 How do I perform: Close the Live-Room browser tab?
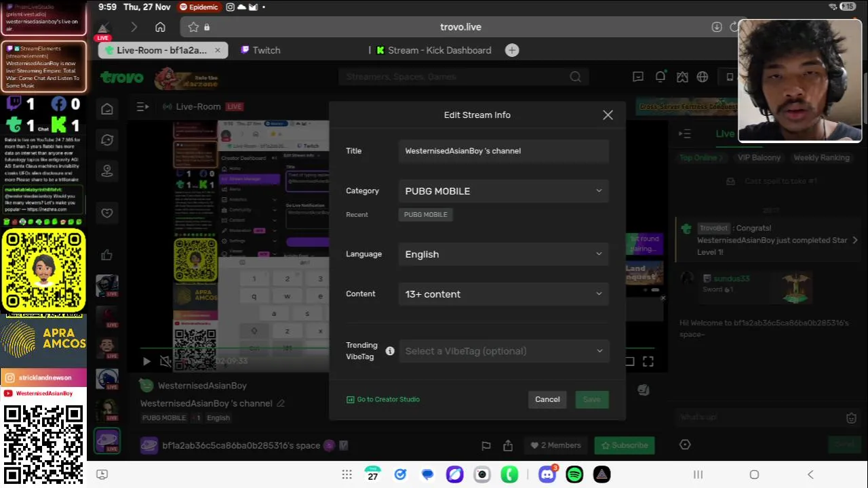(x=218, y=50)
